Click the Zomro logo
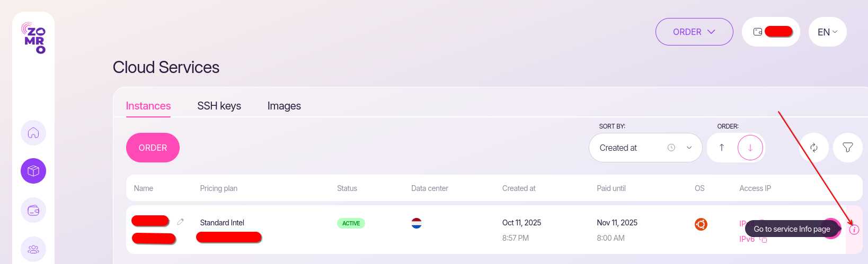Viewport: 868px width, 264px height. [34, 38]
